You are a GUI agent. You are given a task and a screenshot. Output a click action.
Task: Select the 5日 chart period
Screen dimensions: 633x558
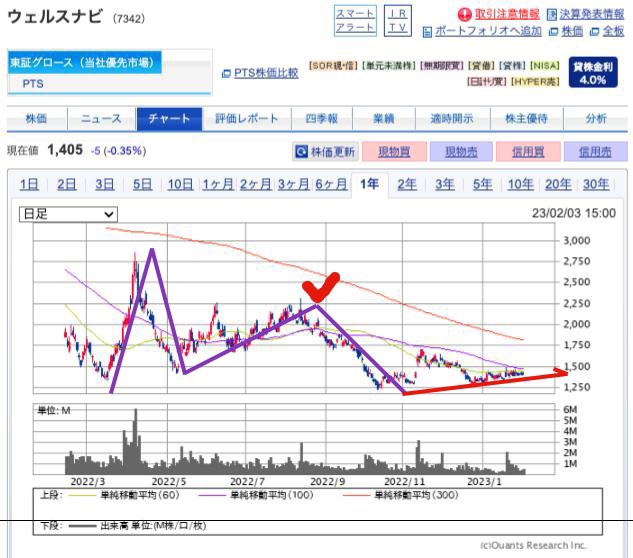(x=143, y=185)
